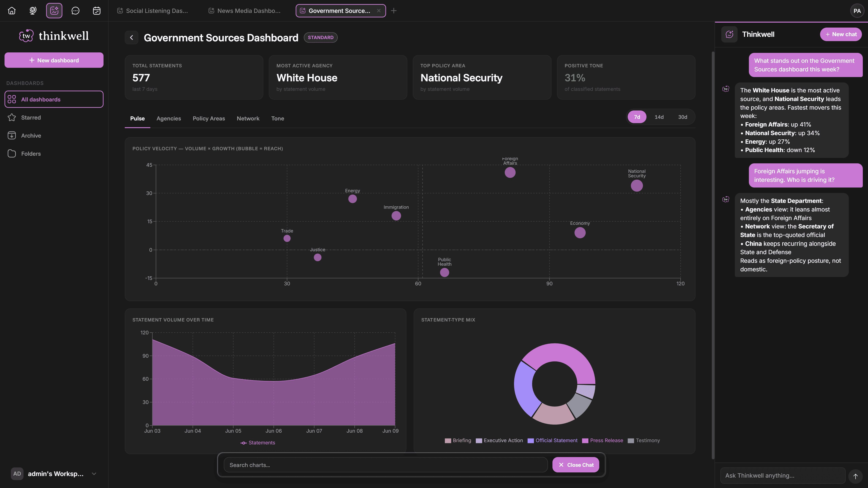Click the thinkwell logo
The height and width of the screenshot is (488, 868).
click(54, 36)
